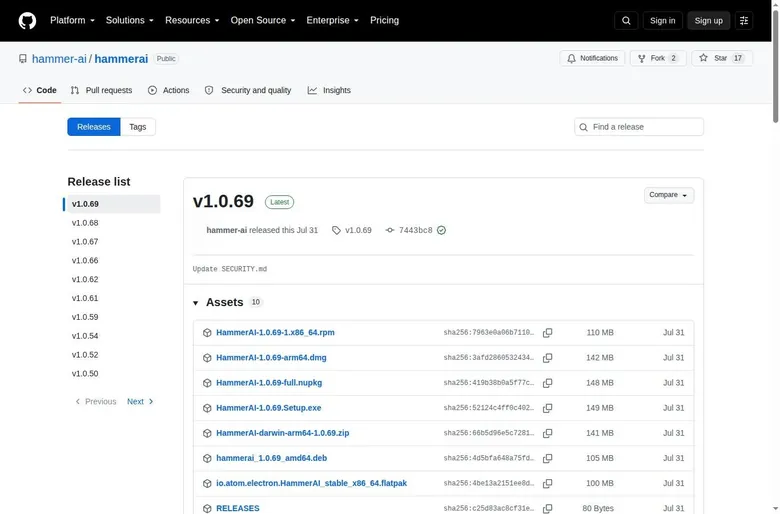Image resolution: width=780 pixels, height=514 pixels.
Task: Go to Next releases page
Action: (140, 402)
